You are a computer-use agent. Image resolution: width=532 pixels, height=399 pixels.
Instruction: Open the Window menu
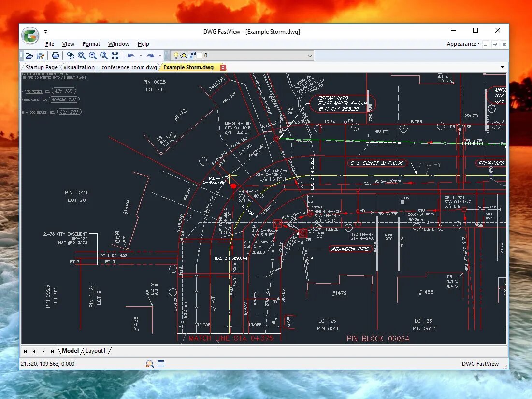(x=119, y=44)
